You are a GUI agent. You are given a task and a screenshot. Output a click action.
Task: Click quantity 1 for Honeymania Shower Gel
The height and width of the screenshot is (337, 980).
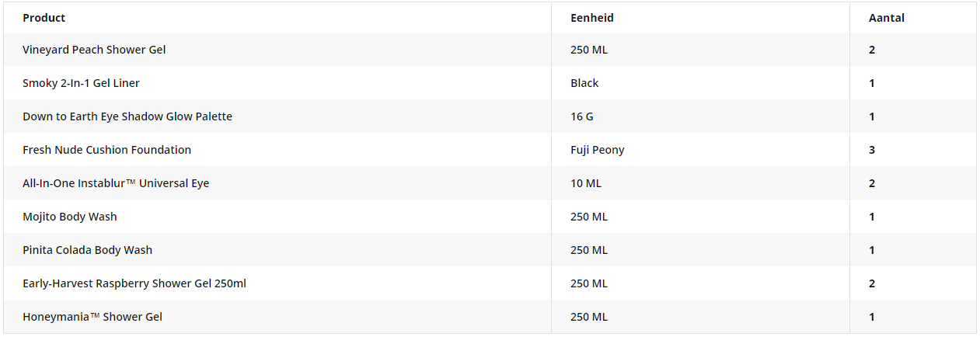pyautogui.click(x=872, y=317)
